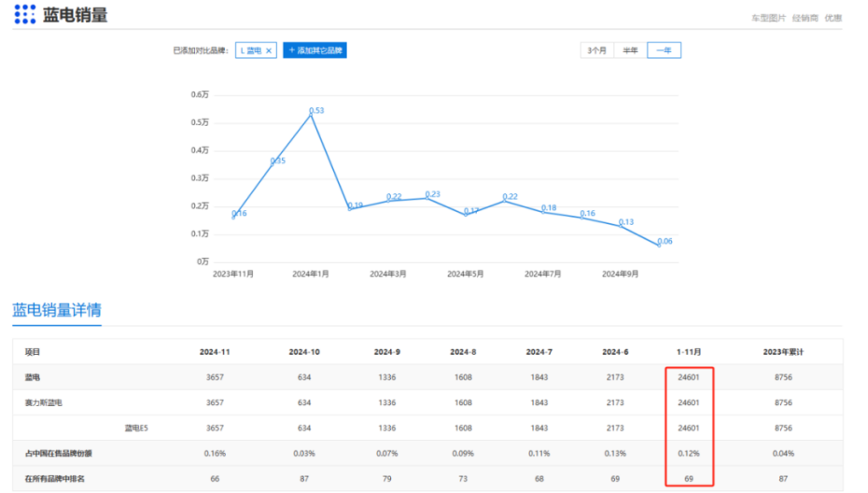Click the rank 79 cell
Image resolution: width=868 pixels, height=493 pixels.
tap(387, 479)
